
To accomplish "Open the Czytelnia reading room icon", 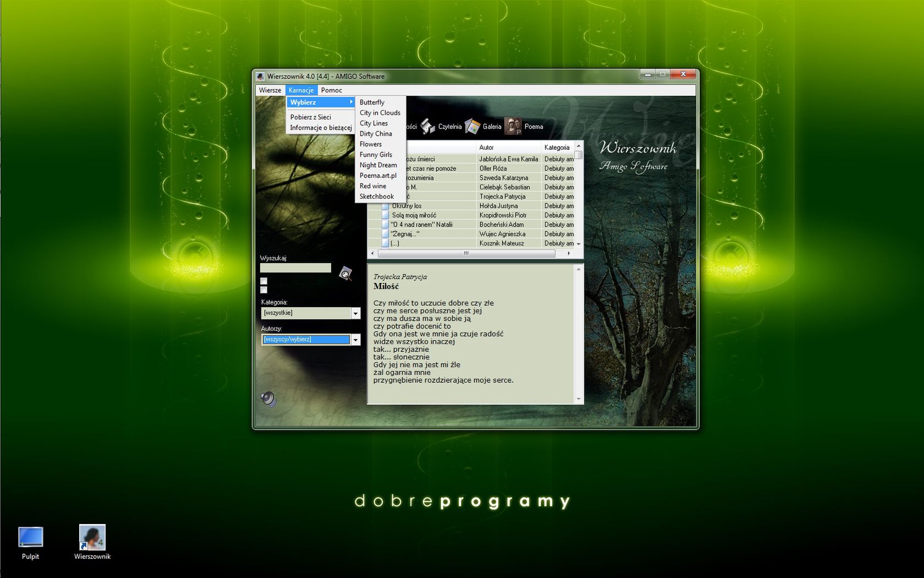I will click(x=428, y=127).
